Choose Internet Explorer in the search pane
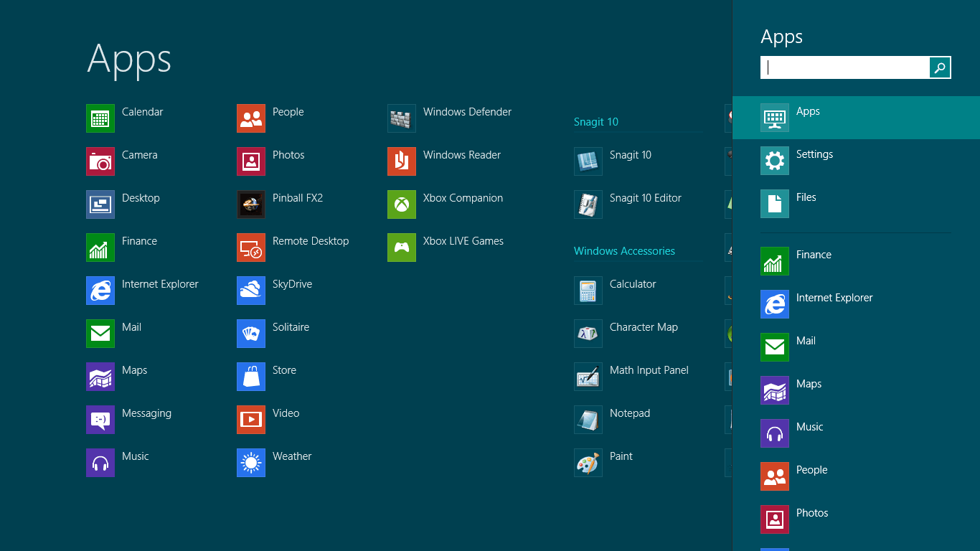The width and height of the screenshot is (980, 551). click(x=834, y=298)
